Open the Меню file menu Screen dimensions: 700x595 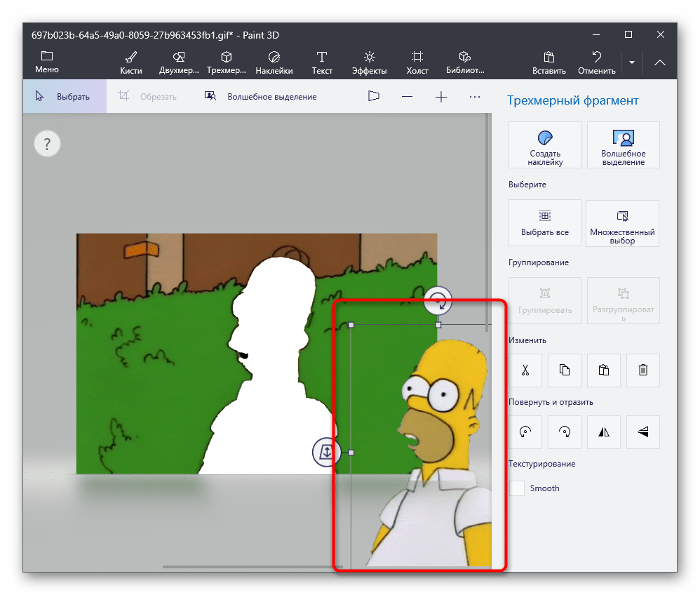coord(47,62)
